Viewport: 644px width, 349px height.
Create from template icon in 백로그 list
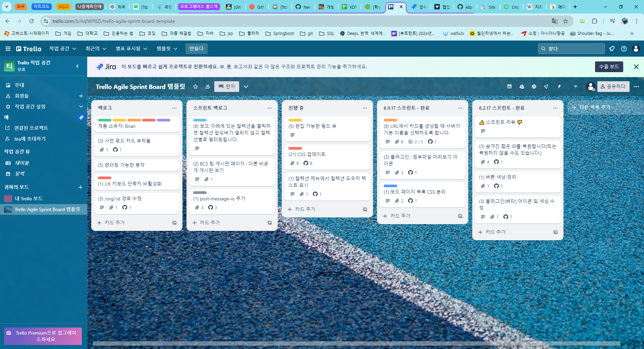click(x=174, y=223)
